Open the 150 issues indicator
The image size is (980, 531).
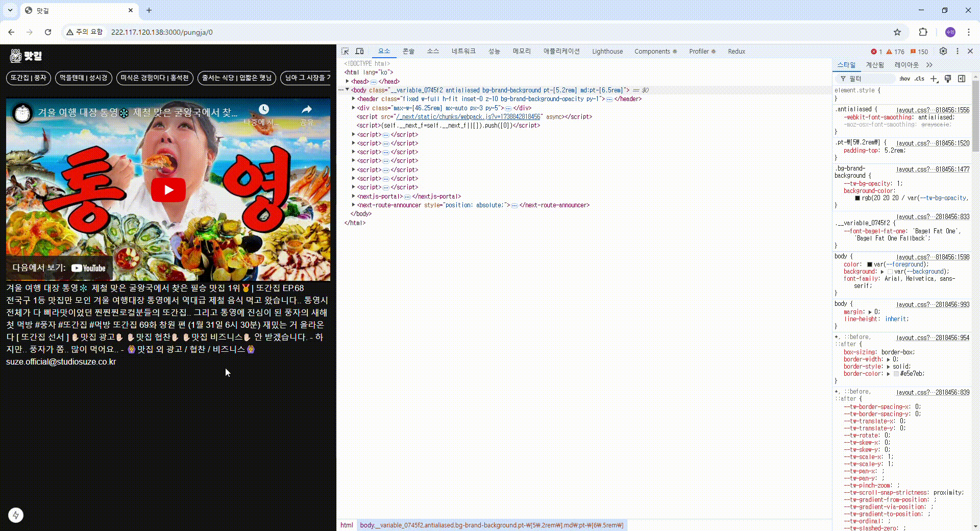[x=919, y=52]
